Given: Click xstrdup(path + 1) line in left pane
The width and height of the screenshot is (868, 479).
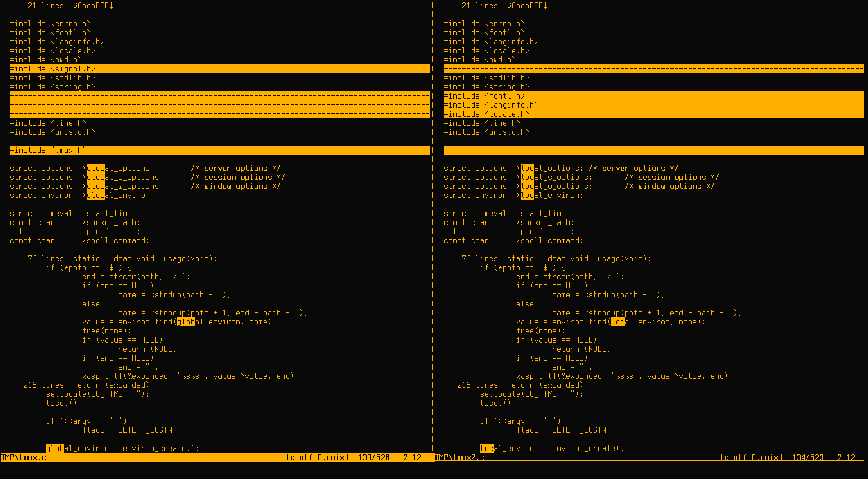Looking at the screenshot, I should (x=175, y=295).
